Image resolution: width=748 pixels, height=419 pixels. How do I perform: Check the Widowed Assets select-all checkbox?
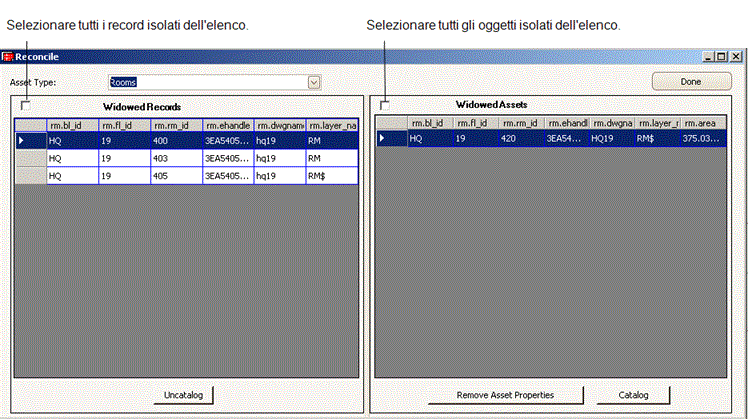tap(384, 105)
